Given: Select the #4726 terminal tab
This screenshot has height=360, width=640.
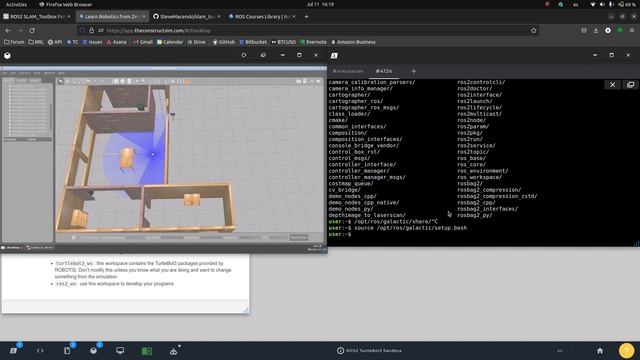Looking at the screenshot, I should (x=384, y=71).
